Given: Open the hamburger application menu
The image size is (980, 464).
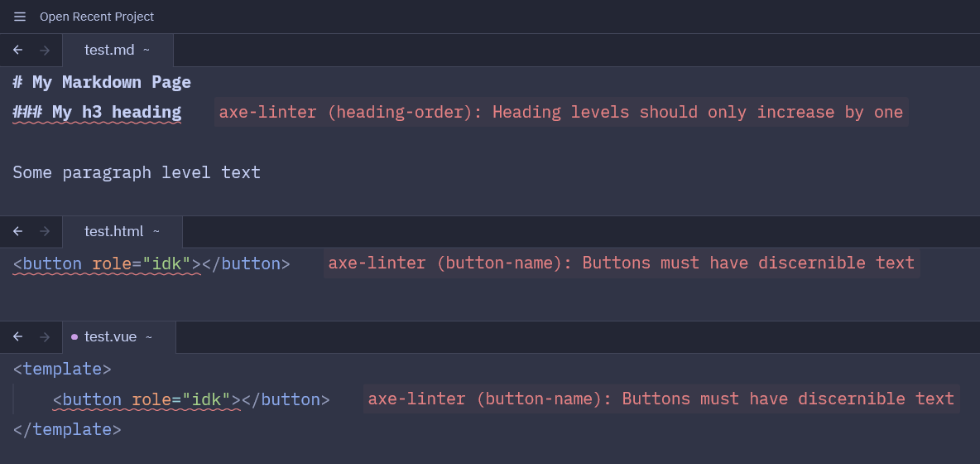Looking at the screenshot, I should (x=20, y=17).
